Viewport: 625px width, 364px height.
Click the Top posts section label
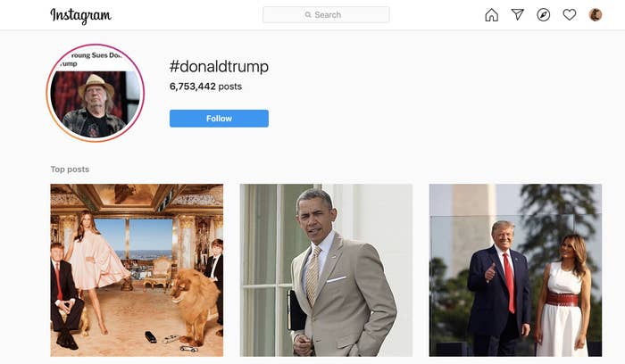tap(70, 170)
